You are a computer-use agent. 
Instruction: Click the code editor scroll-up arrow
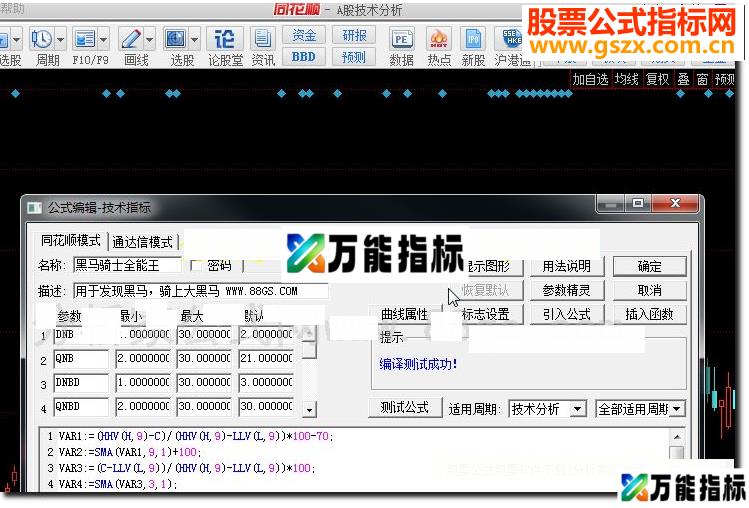click(x=677, y=437)
